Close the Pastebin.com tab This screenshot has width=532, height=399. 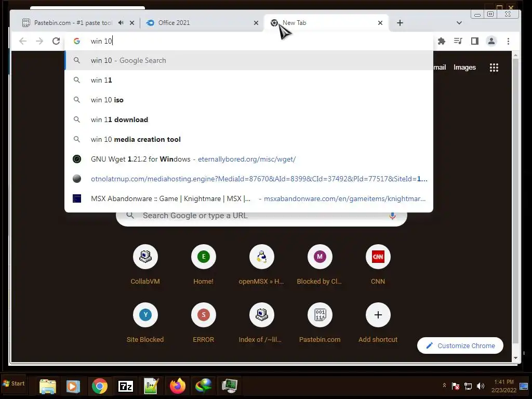click(132, 23)
